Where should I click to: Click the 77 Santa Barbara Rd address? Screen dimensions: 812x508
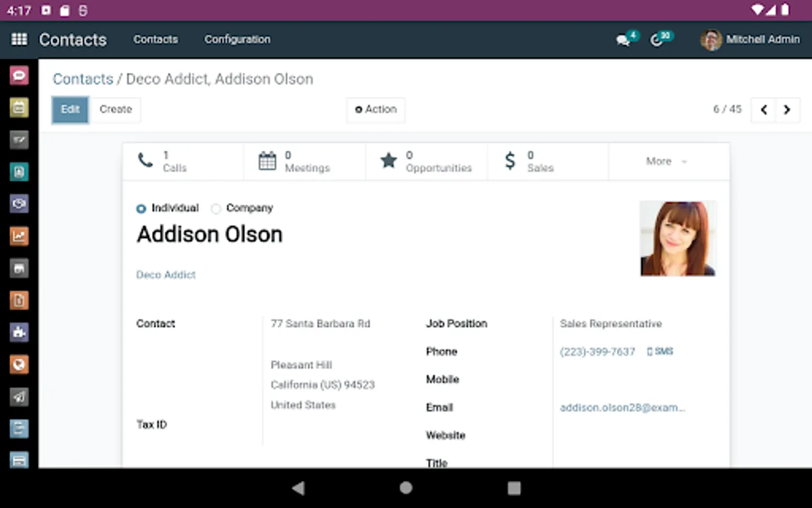click(x=320, y=324)
